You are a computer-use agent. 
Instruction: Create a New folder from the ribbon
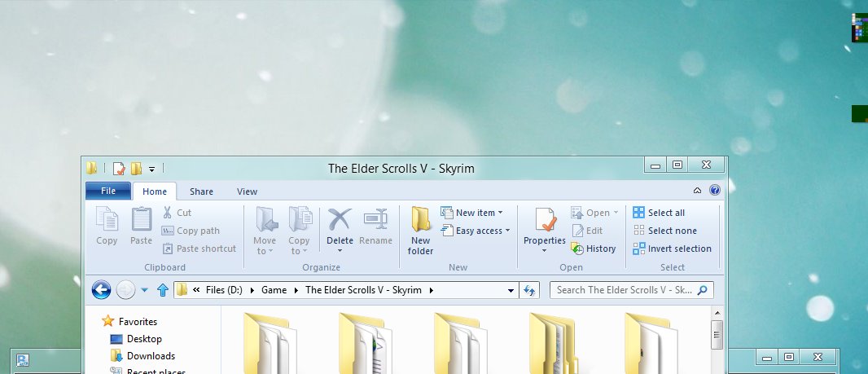click(x=420, y=231)
